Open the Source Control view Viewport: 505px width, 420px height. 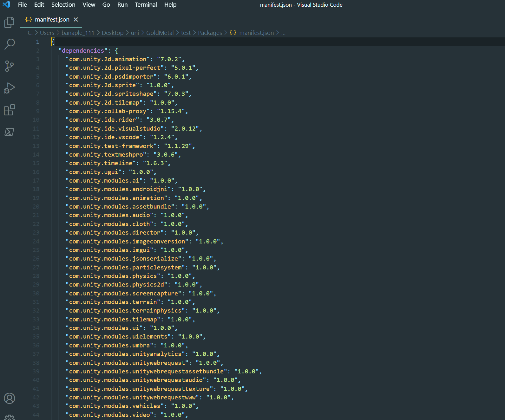(x=10, y=66)
